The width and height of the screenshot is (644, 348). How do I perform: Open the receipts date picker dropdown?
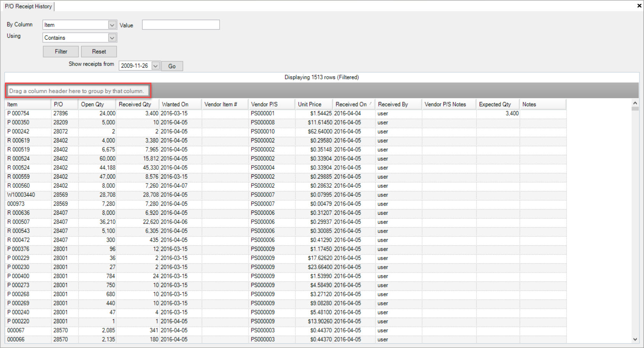(156, 66)
